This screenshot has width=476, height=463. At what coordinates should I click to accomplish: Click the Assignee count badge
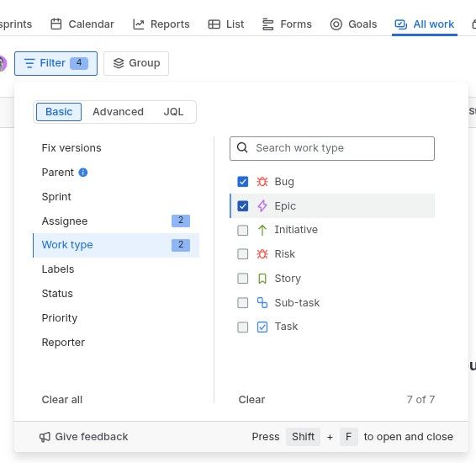[181, 221]
